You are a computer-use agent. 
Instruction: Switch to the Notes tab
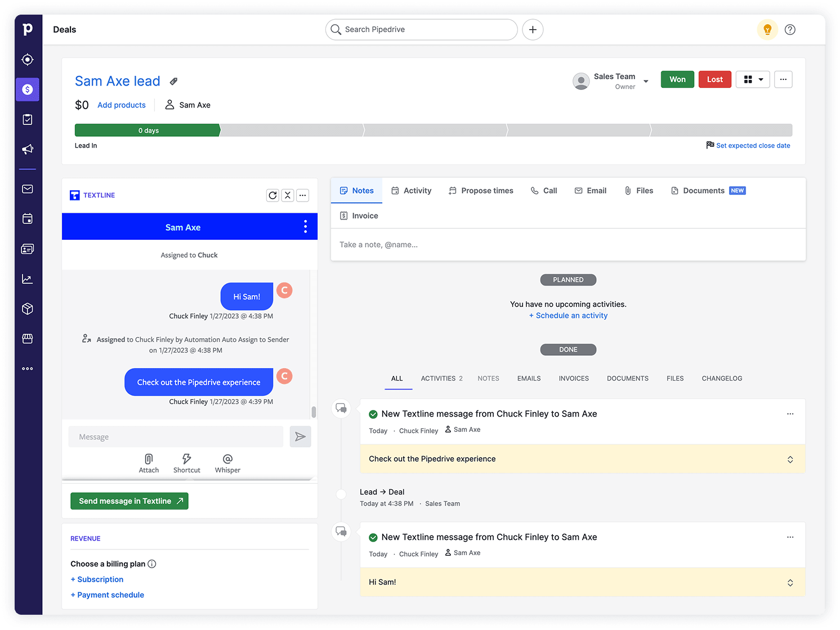(x=356, y=191)
